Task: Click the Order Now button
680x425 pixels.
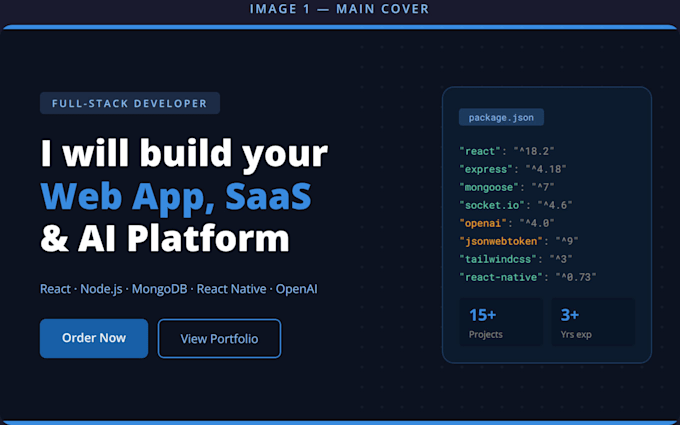Action: [94, 338]
